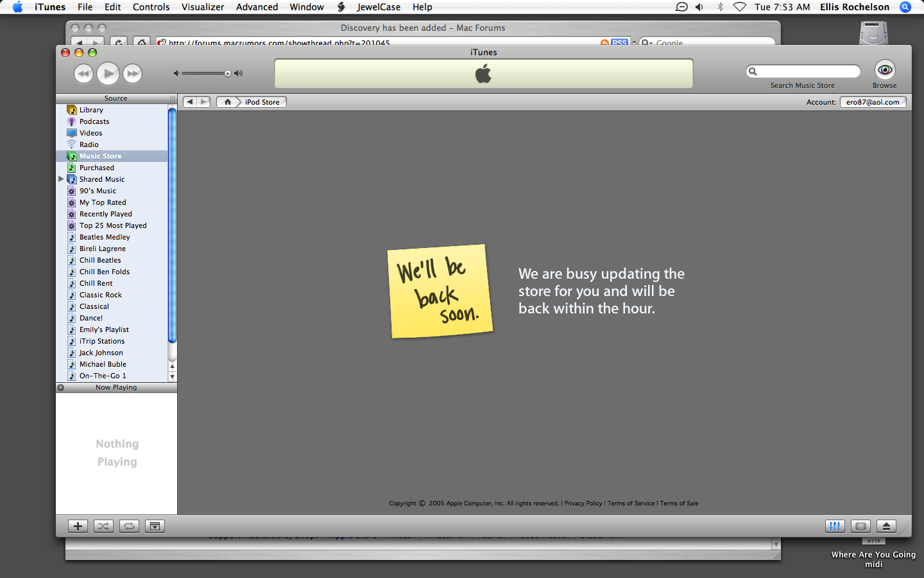Click the search magnifier icon in iTunes
924x578 pixels.
point(753,71)
